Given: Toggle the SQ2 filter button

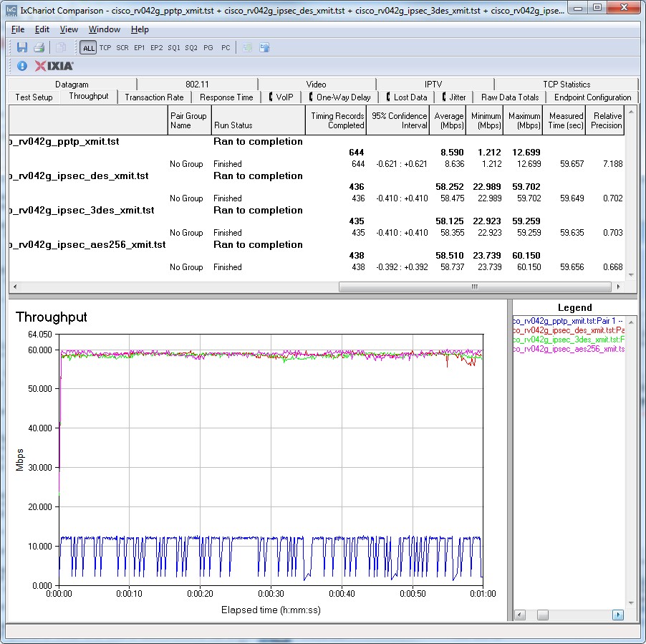Looking at the screenshot, I should tap(191, 48).
